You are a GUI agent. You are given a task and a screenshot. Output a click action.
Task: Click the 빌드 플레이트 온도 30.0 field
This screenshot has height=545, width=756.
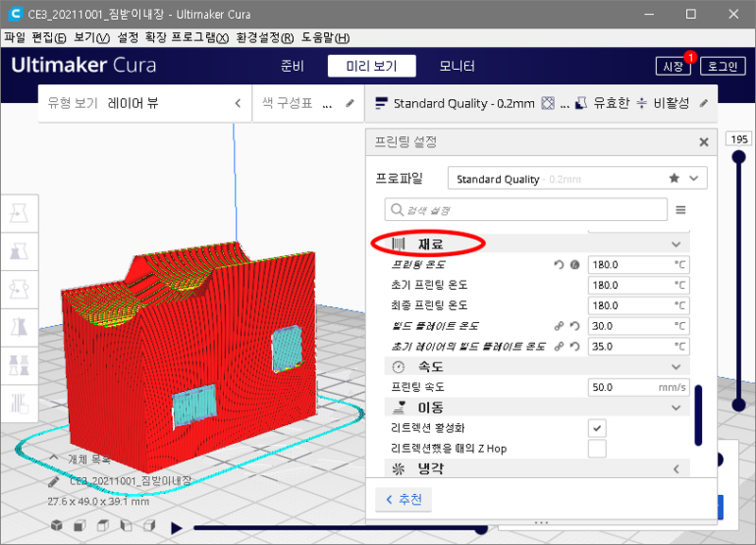tap(639, 326)
